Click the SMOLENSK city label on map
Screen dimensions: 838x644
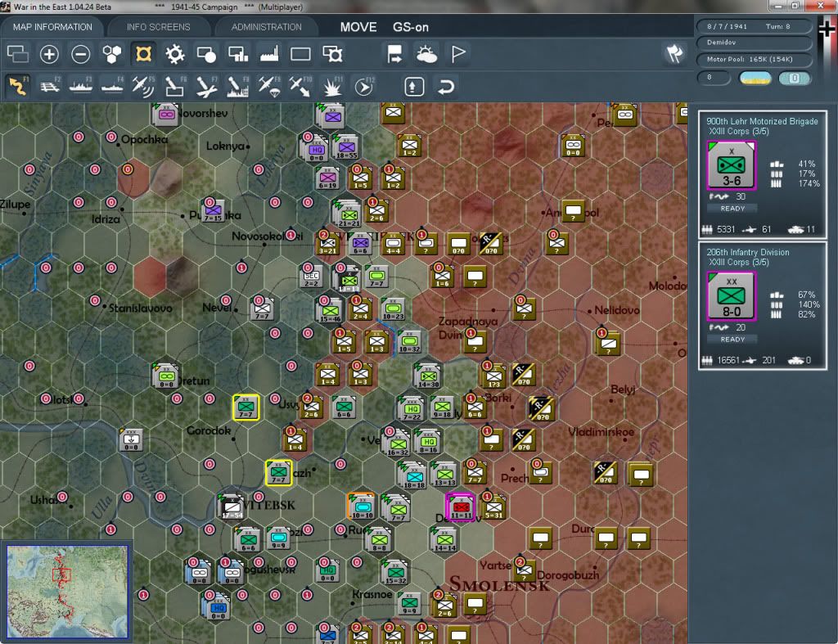499,584
